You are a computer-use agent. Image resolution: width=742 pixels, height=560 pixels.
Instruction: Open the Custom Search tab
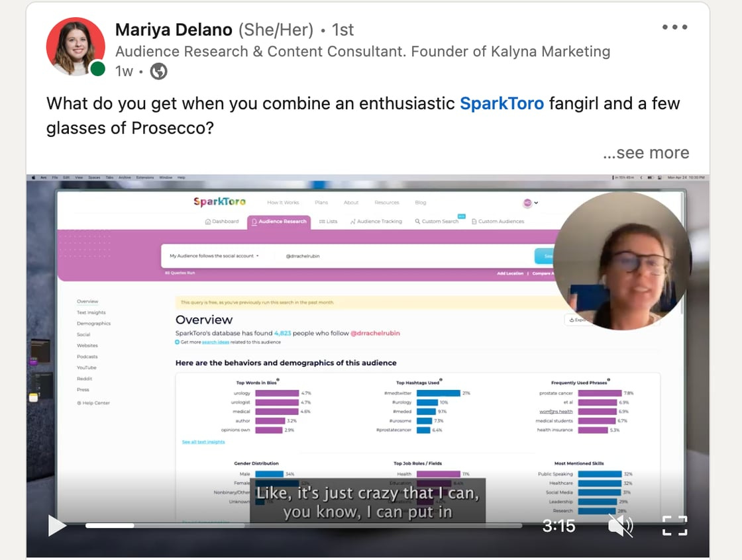click(437, 221)
